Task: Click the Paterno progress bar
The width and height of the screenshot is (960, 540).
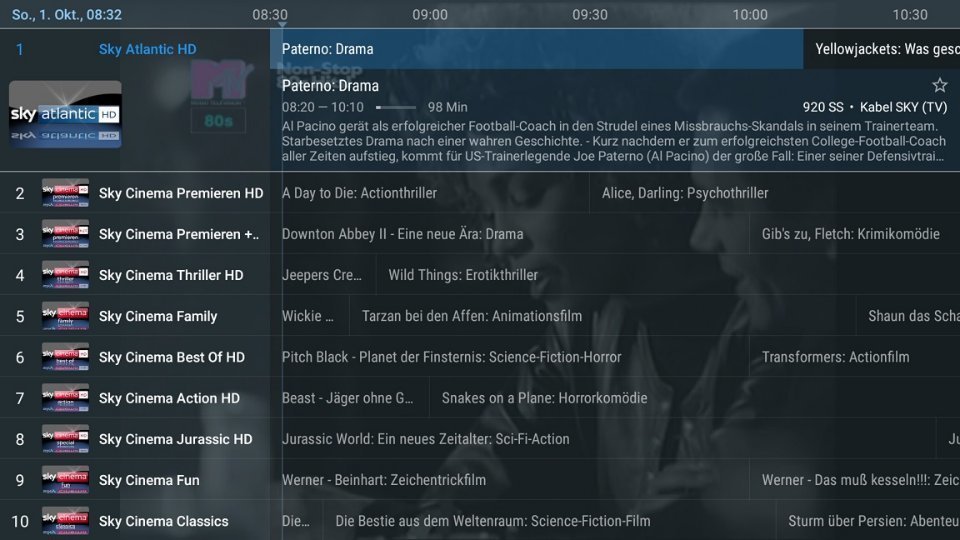Action: click(396, 107)
